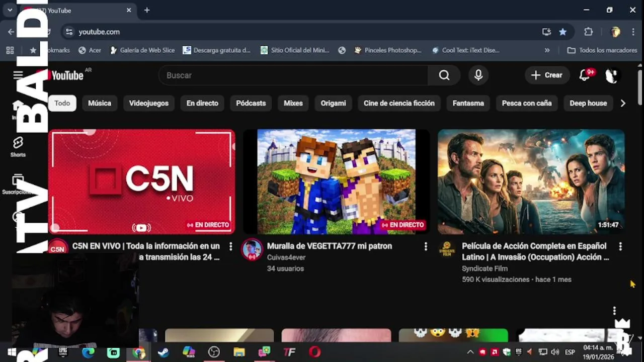
Task: Open Película de Acción Completa video title
Action: pyautogui.click(x=535, y=251)
